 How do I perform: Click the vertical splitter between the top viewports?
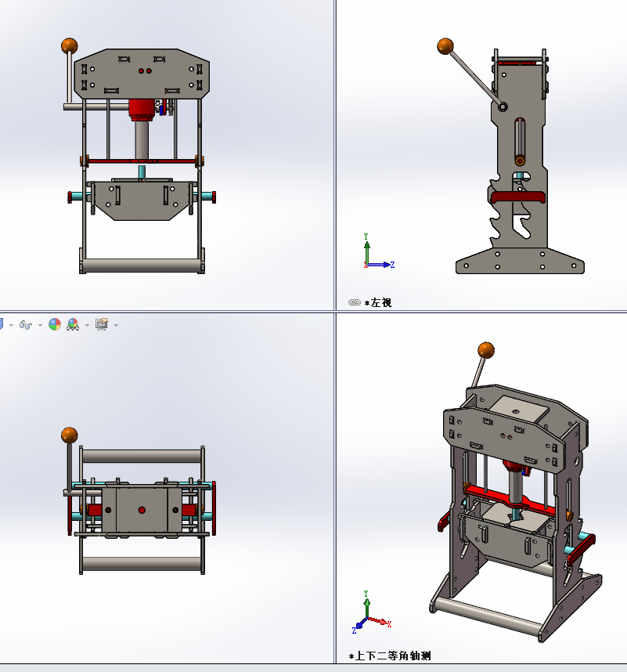[x=335, y=157]
